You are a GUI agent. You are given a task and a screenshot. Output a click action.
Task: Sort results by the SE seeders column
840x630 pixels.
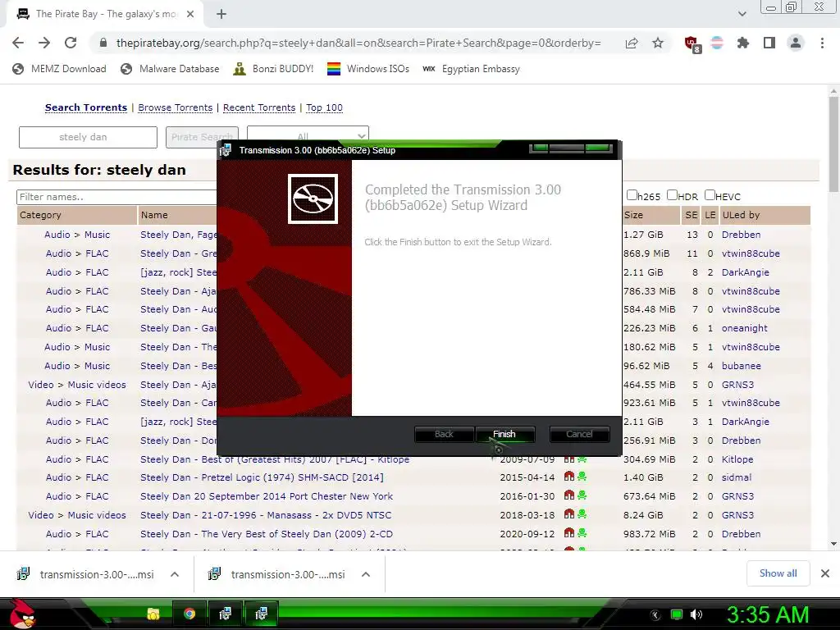[692, 215]
